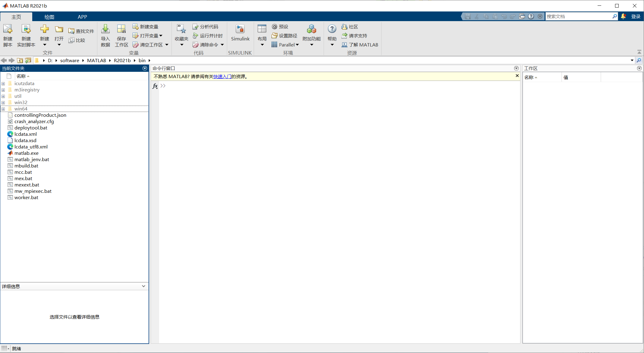Click Request Support (请求支持)
Viewport: 644px width, 353px height.
[354, 36]
